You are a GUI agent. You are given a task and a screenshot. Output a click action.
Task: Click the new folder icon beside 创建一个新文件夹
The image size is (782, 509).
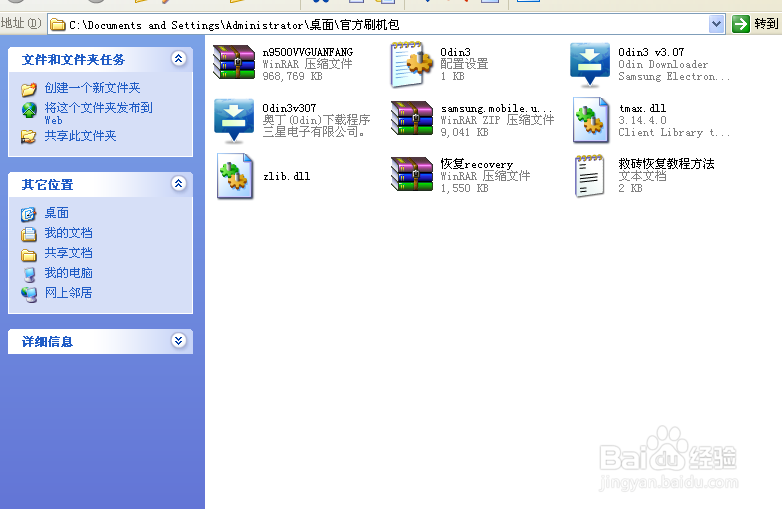click(28, 89)
